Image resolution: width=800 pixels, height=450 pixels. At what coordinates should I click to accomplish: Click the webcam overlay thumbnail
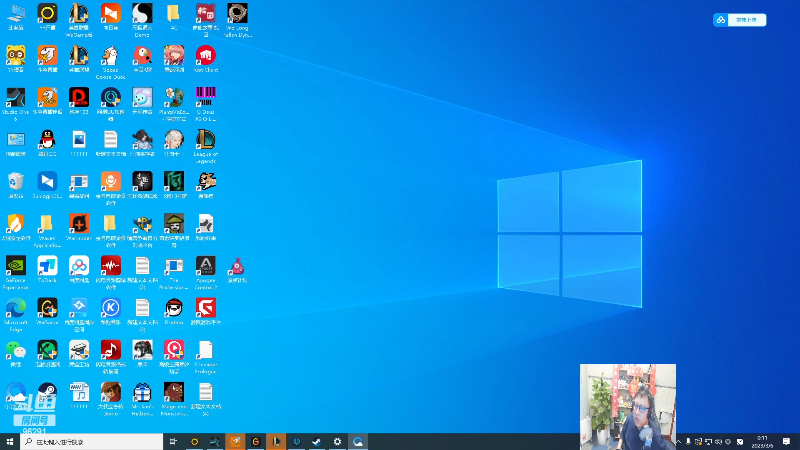(628, 406)
